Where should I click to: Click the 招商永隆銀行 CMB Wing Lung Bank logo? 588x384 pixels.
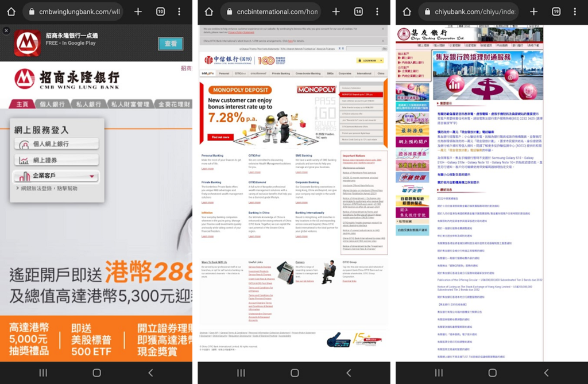click(x=67, y=79)
